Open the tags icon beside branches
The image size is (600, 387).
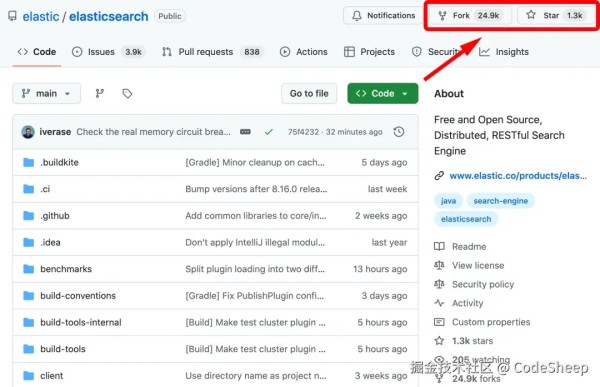tap(127, 93)
